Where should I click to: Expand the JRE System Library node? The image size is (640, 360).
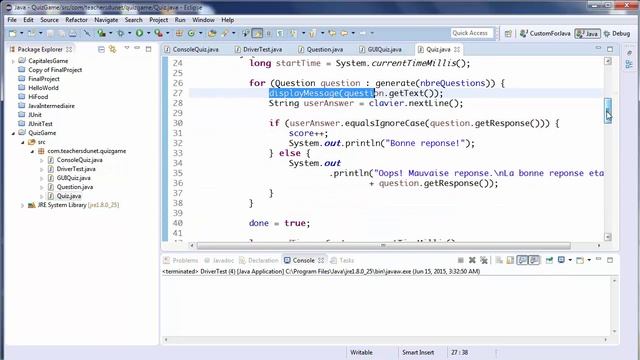pos(22,205)
